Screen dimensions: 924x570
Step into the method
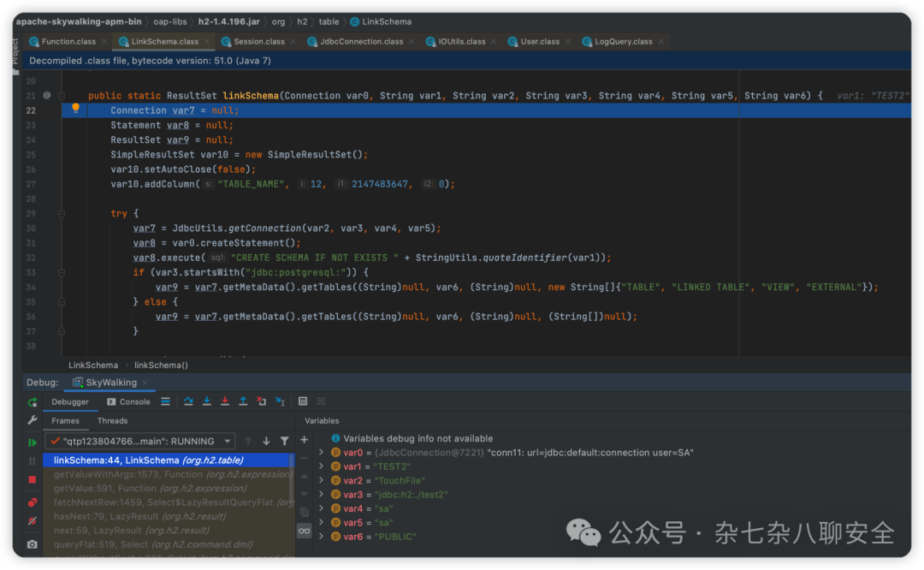(207, 401)
